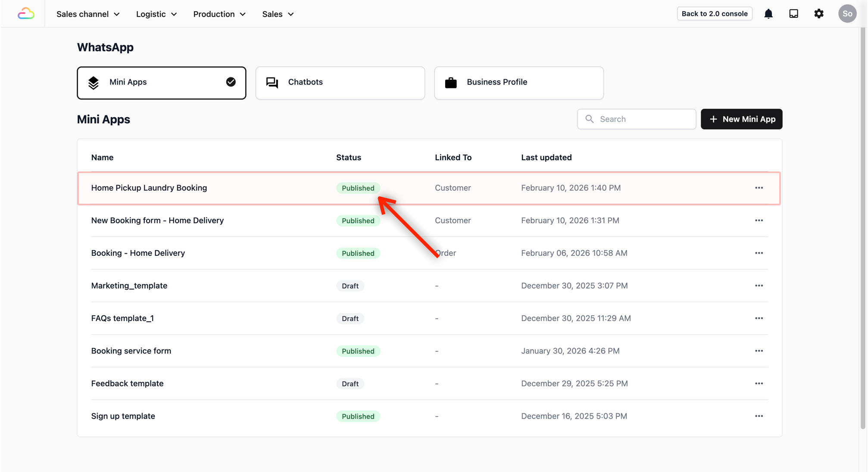868x472 pixels.
Task: Open more options for Feedback template
Action: [x=759, y=383]
